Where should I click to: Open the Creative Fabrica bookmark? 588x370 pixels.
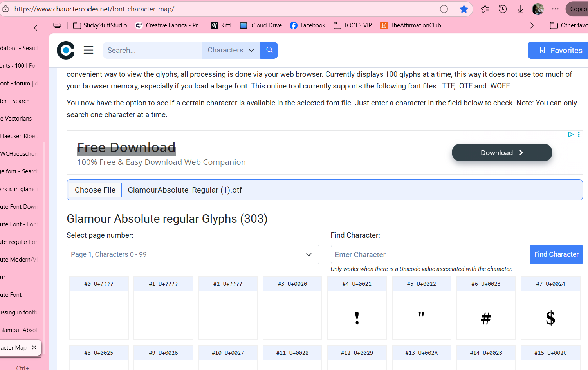169,25
